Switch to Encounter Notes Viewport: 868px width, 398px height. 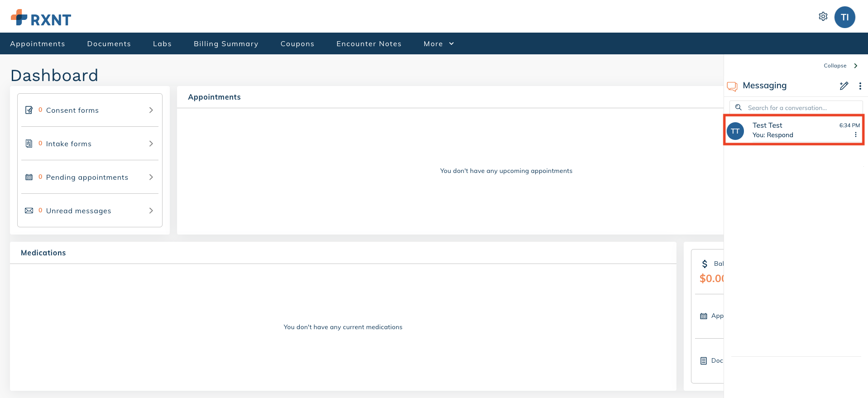[369, 44]
